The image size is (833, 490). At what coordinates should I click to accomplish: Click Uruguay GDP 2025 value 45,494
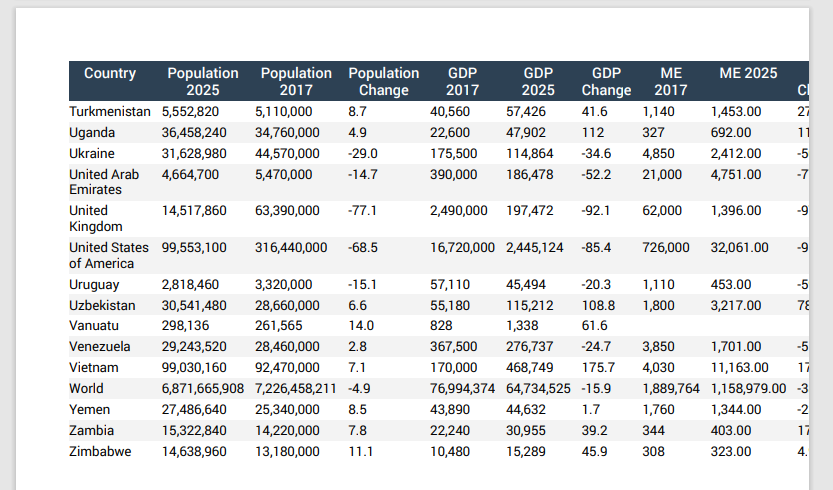tap(526, 285)
